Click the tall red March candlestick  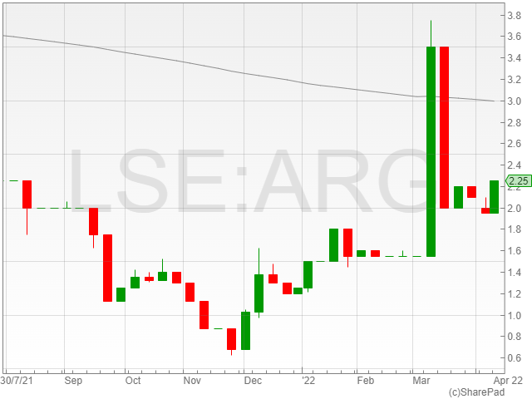pos(445,125)
